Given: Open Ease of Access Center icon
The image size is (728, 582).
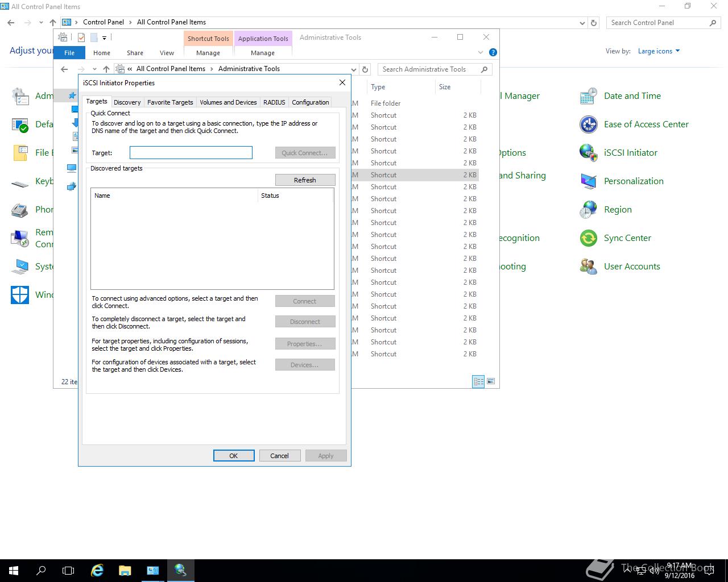Looking at the screenshot, I should pos(589,124).
